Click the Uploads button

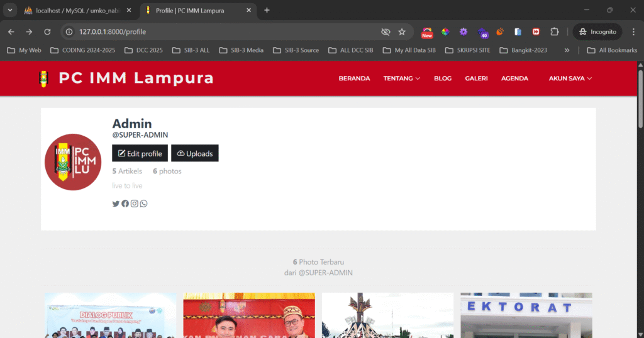tap(195, 153)
